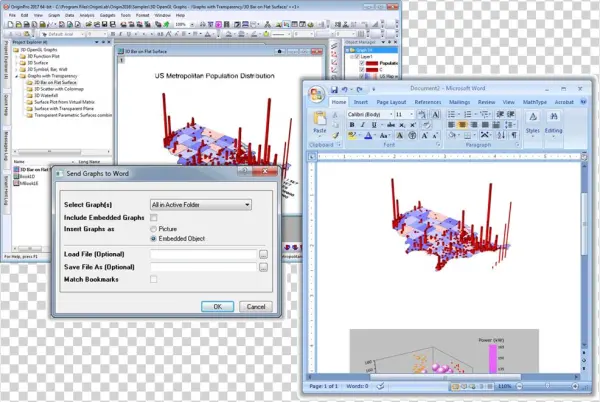Click the OK button in dialog
The height and width of the screenshot is (402, 600).
[217, 306]
